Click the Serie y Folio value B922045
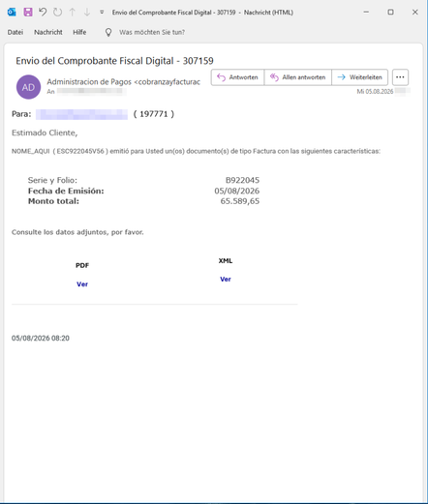Screen dimensions: 428x504 coord(242,180)
